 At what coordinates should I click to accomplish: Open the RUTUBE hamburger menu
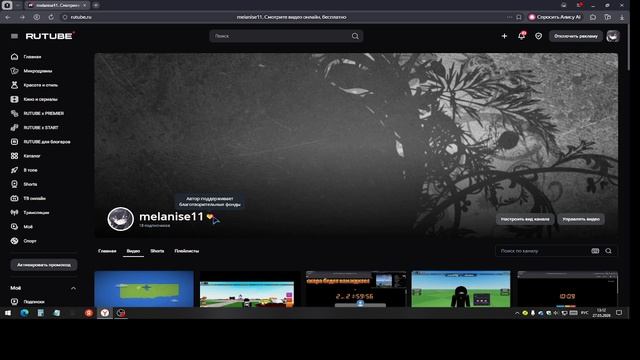[x=14, y=36]
